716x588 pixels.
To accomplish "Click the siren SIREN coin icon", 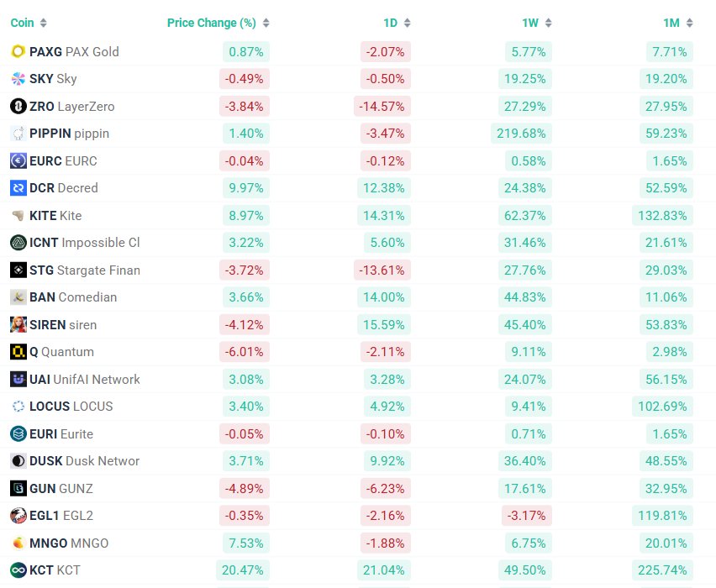I will point(18,325).
